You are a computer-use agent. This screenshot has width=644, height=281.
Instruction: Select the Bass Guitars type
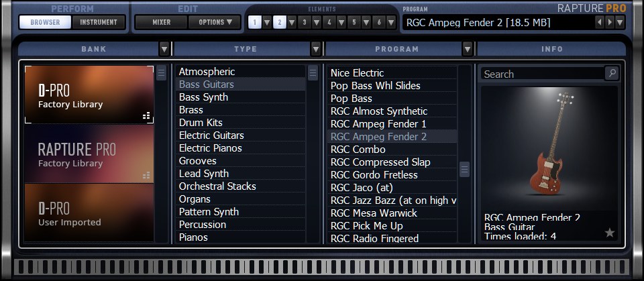point(241,85)
